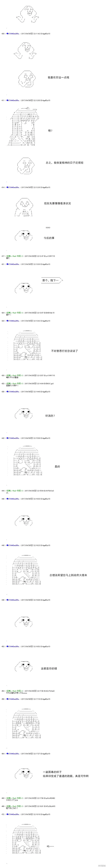Select the poster name on post 453
Screen dimensions: 107x868
[13, 637]
